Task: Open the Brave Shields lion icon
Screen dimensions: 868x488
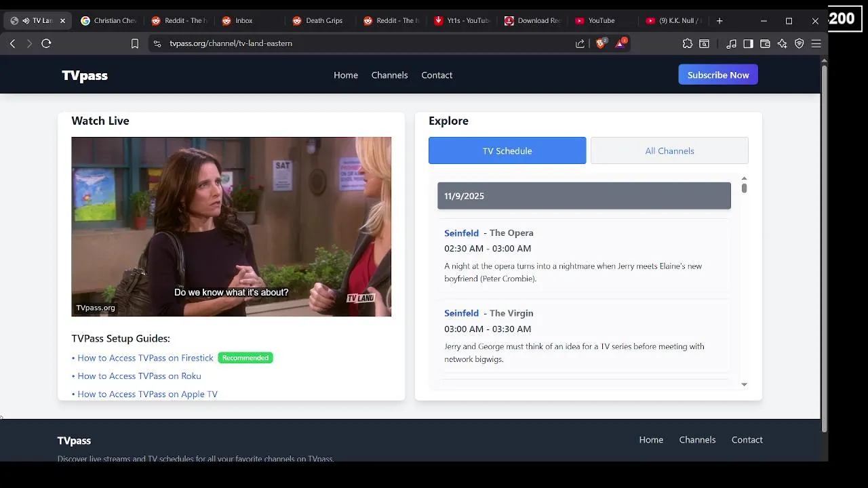Action: 601,43
